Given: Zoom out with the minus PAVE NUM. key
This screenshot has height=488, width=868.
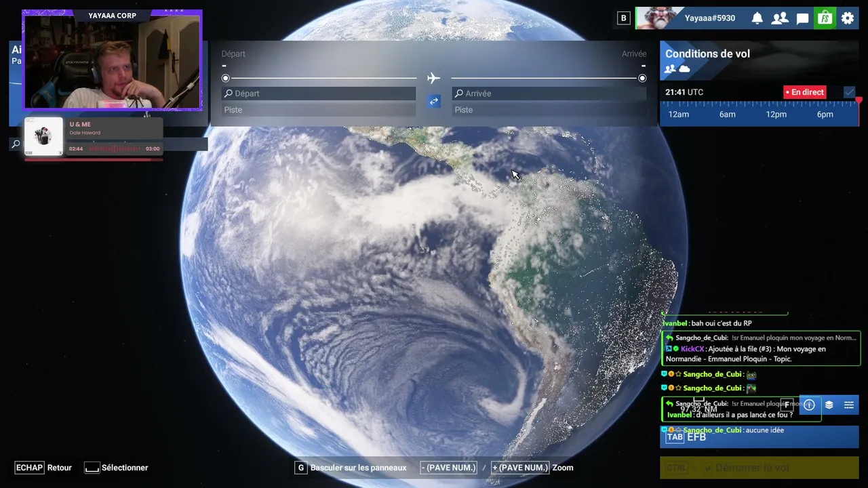Looking at the screenshot, I should pos(448,468).
